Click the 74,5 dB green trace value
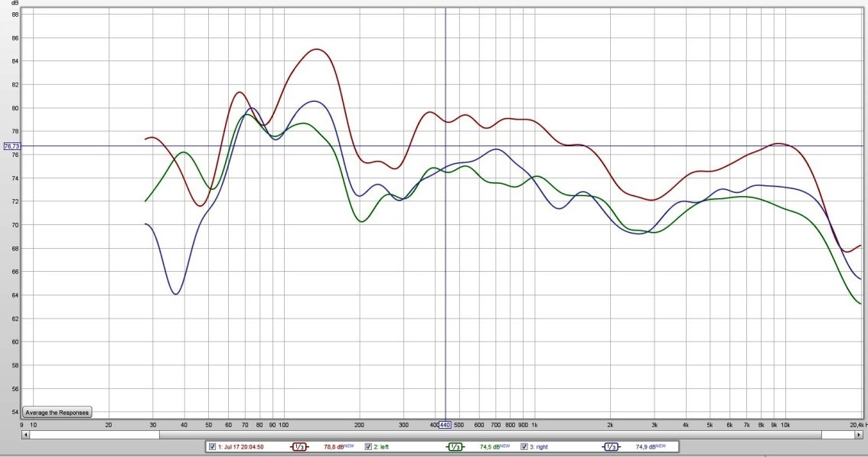This screenshot has width=868, height=457. [x=490, y=447]
